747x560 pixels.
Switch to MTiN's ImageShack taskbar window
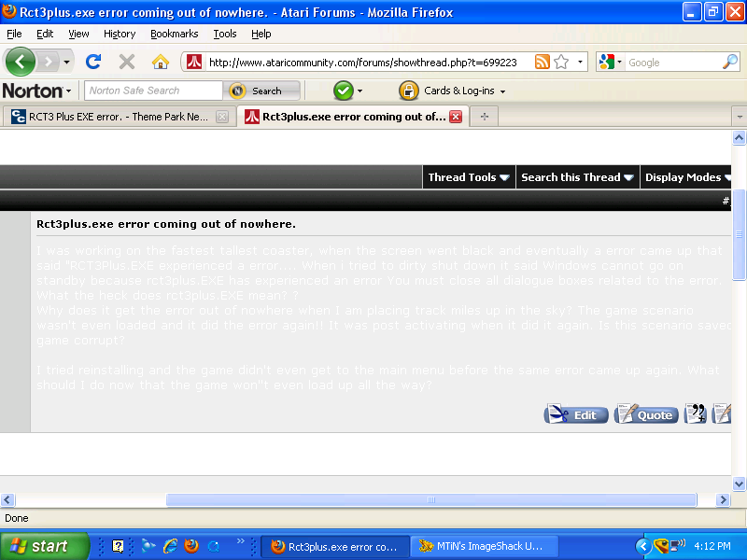pos(484,546)
